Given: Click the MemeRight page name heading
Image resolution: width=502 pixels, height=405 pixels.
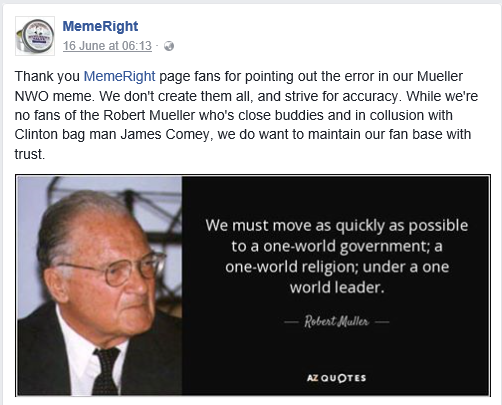Looking at the screenshot, I should (x=100, y=26).
